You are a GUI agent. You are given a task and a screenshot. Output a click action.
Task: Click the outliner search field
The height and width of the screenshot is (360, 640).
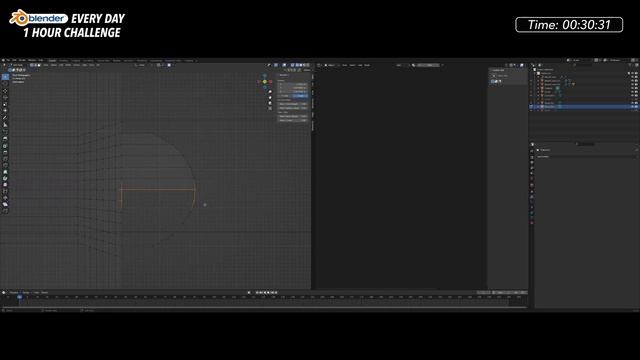point(583,65)
